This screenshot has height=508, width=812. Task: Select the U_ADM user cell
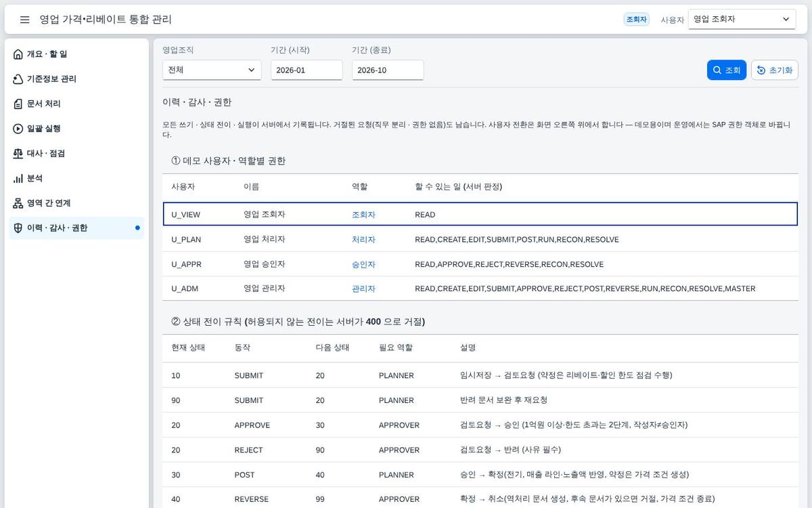[x=185, y=289]
